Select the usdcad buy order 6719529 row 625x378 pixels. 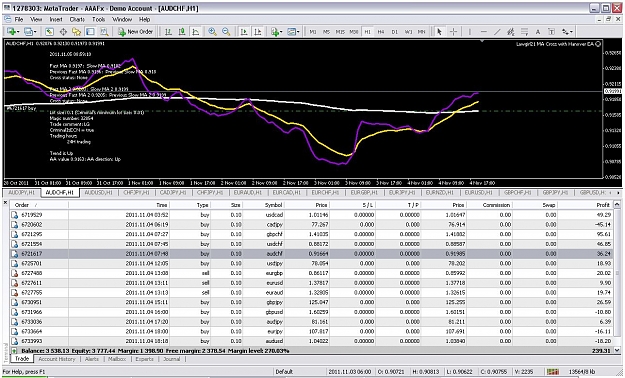click(311, 215)
